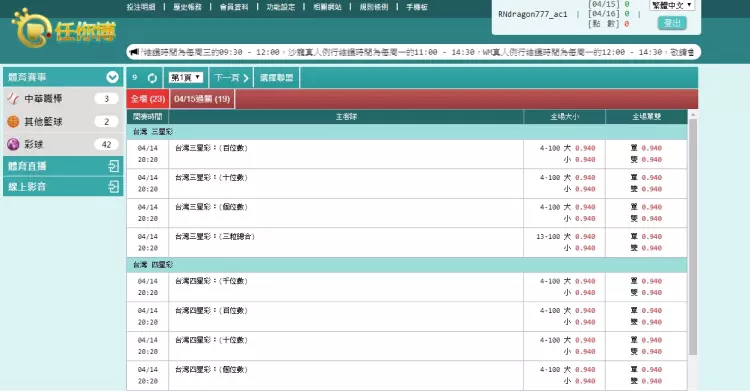Click the megaphone announcement icon
750x392 pixels.
[x=134, y=52]
